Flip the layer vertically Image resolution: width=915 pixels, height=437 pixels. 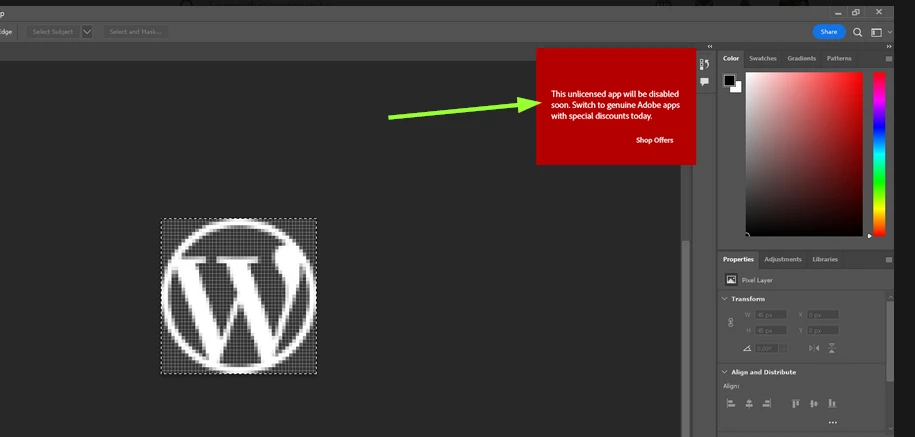832,348
